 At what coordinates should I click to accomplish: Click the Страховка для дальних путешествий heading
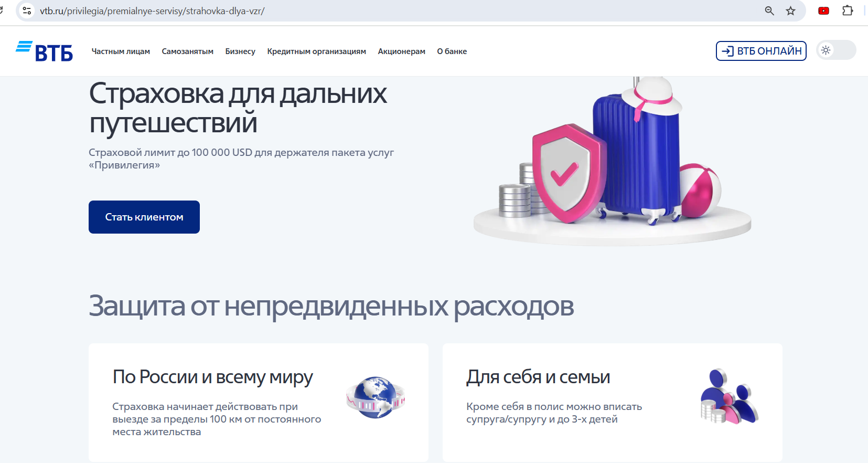pyautogui.click(x=238, y=108)
